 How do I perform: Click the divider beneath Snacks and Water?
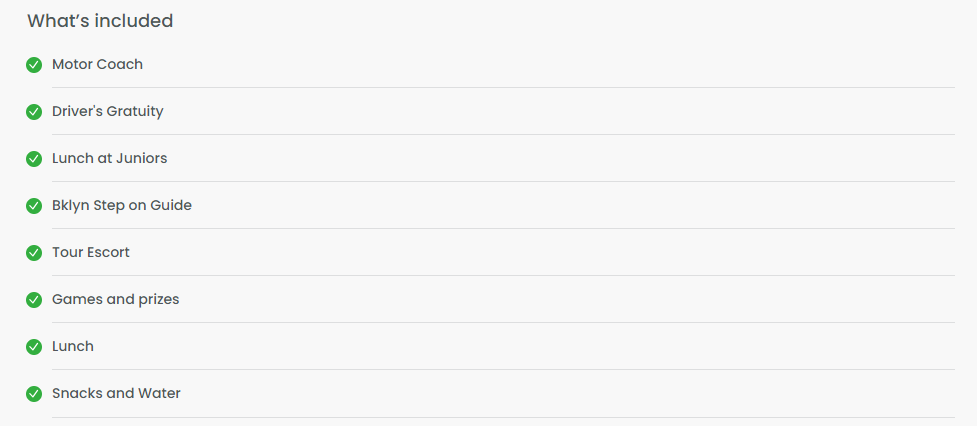(x=503, y=417)
